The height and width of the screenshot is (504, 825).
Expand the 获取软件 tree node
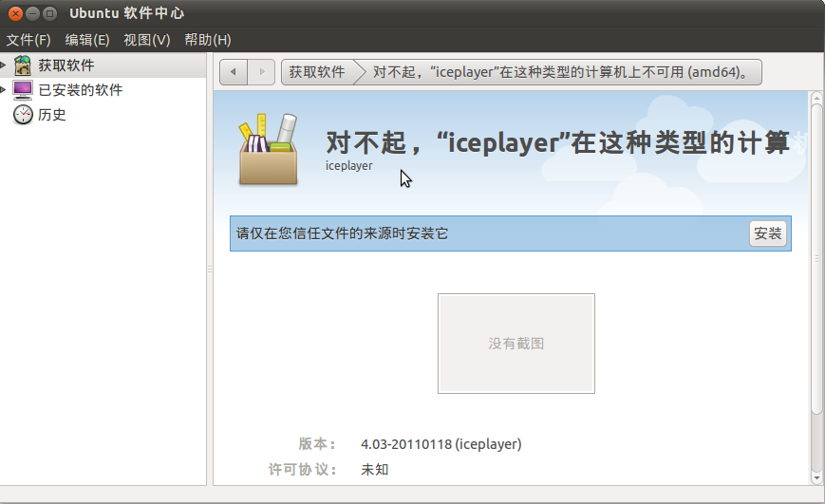(x=3, y=65)
